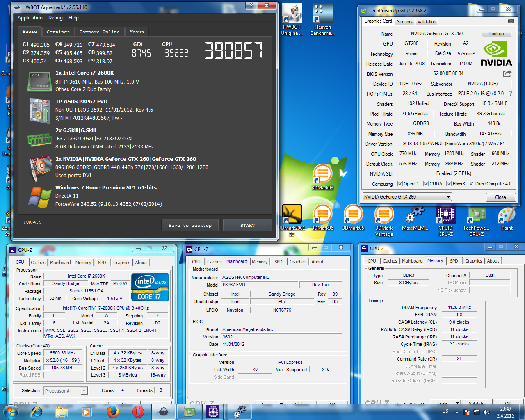Click the Aquamark total score 390857
Image resolution: width=525 pixels, height=420 pixels.
click(234, 51)
